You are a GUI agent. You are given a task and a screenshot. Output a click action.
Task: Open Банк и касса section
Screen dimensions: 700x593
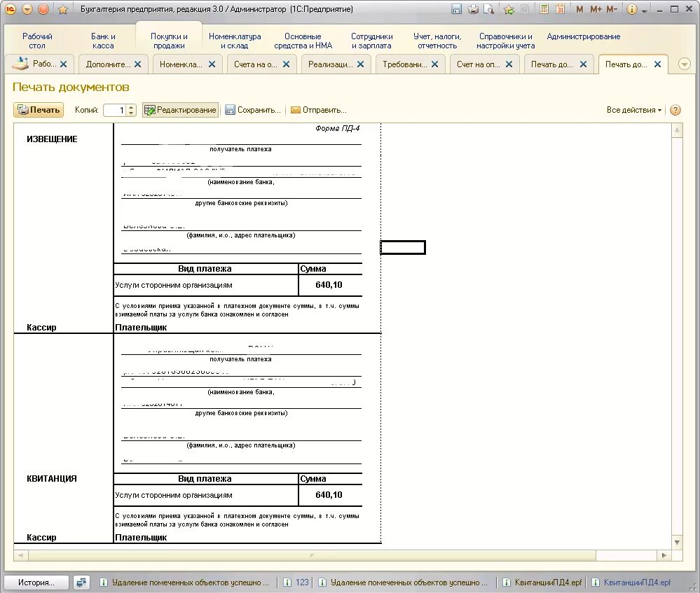tap(103, 41)
